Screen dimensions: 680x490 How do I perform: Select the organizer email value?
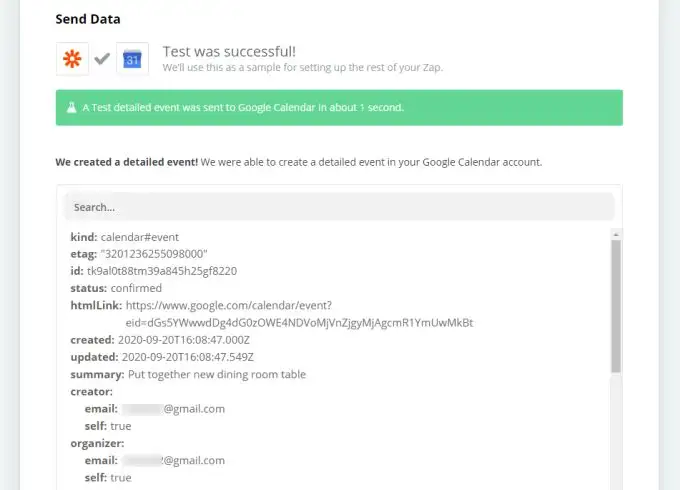click(173, 461)
